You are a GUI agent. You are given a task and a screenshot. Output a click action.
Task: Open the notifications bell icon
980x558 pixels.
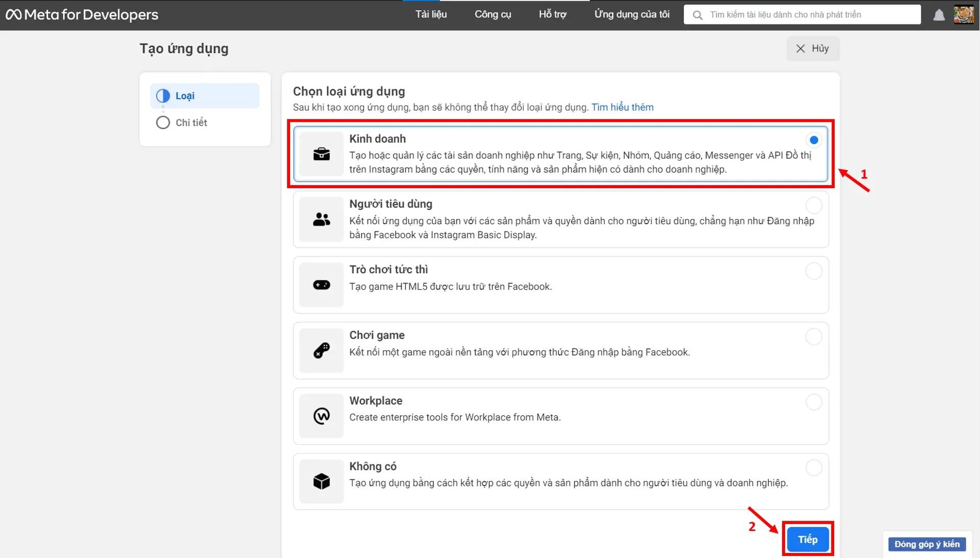(939, 15)
